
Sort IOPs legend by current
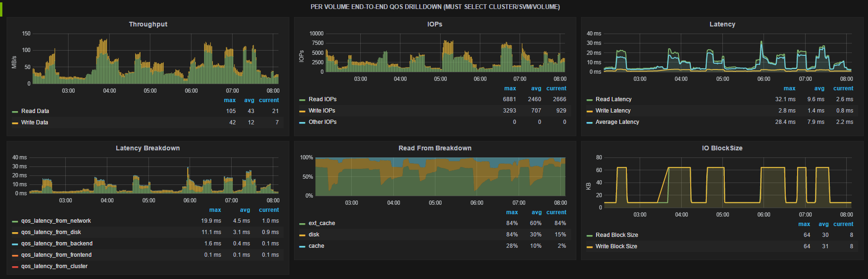tap(556, 88)
